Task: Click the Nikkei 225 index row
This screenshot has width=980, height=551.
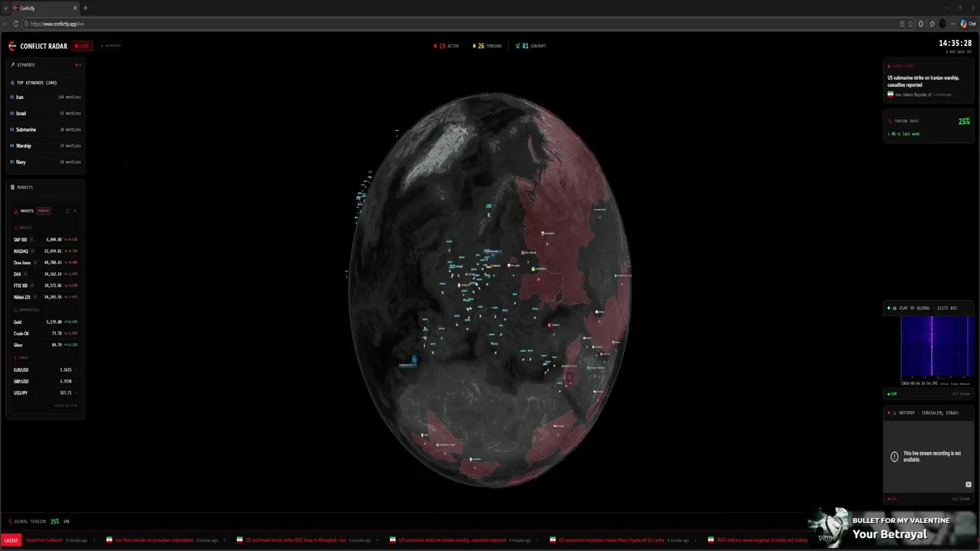Action: (x=45, y=297)
